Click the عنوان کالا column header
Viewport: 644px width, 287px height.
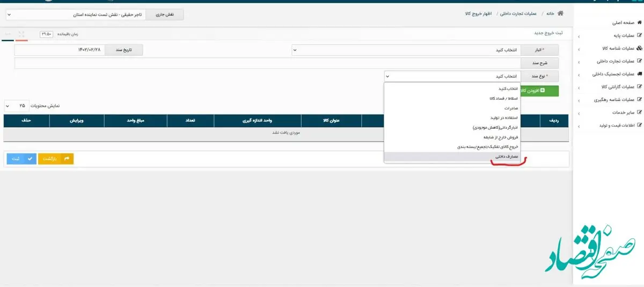331,121
